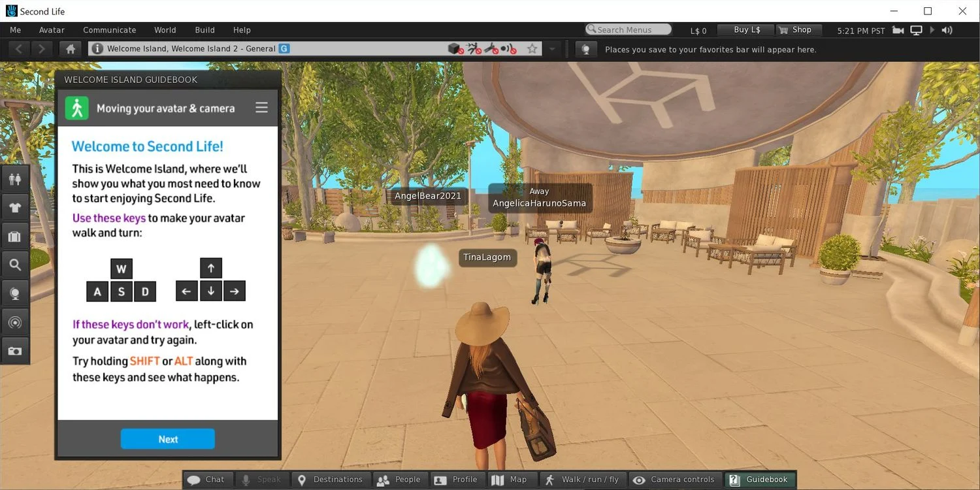The width and height of the screenshot is (980, 490).
Task: Go back with the navigation back arrow
Action: [19, 49]
